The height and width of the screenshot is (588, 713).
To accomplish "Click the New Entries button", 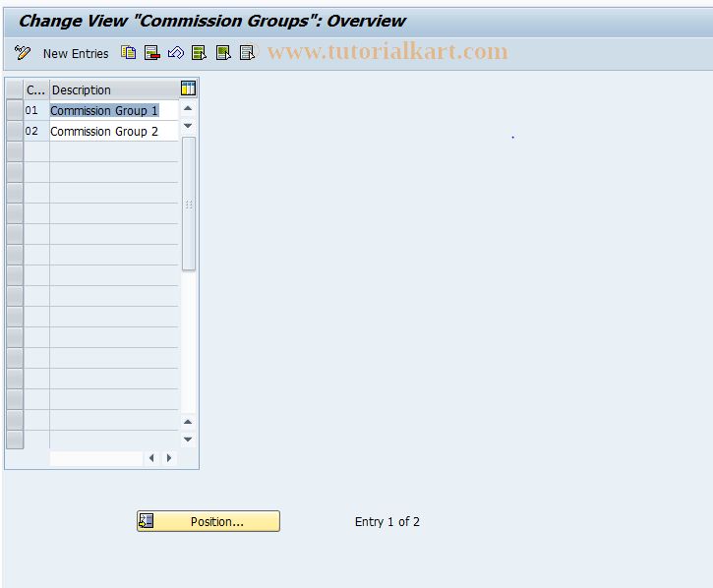I will tap(76, 54).
